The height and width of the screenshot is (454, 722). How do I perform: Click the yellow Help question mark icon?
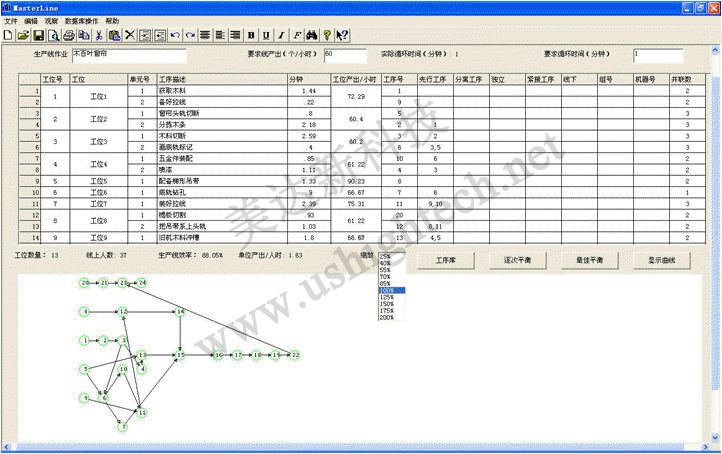[x=327, y=35]
